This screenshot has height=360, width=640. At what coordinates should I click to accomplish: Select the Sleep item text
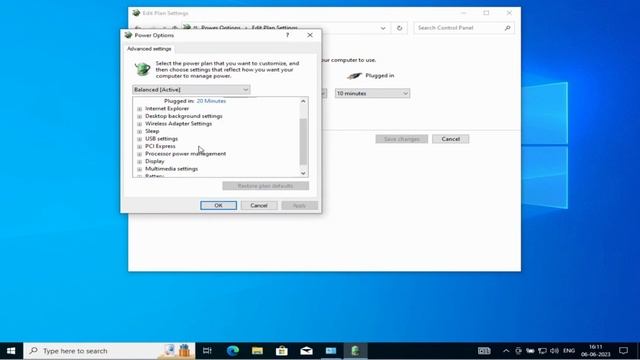pyautogui.click(x=152, y=131)
